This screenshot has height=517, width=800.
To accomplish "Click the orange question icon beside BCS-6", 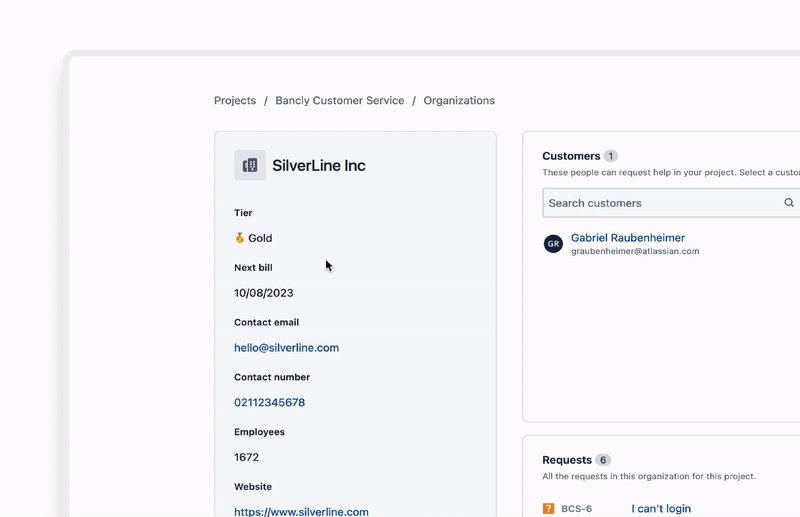I will pyautogui.click(x=548, y=508).
